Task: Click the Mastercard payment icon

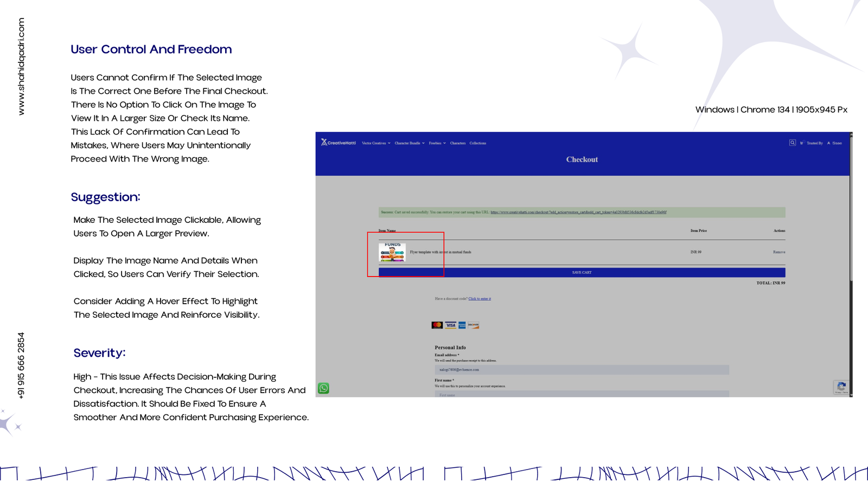Action: [437, 325]
